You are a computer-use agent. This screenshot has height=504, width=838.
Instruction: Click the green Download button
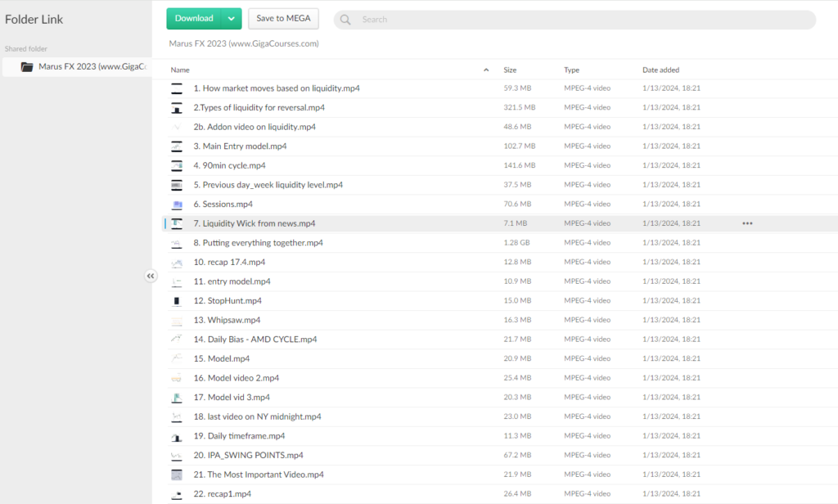194,19
